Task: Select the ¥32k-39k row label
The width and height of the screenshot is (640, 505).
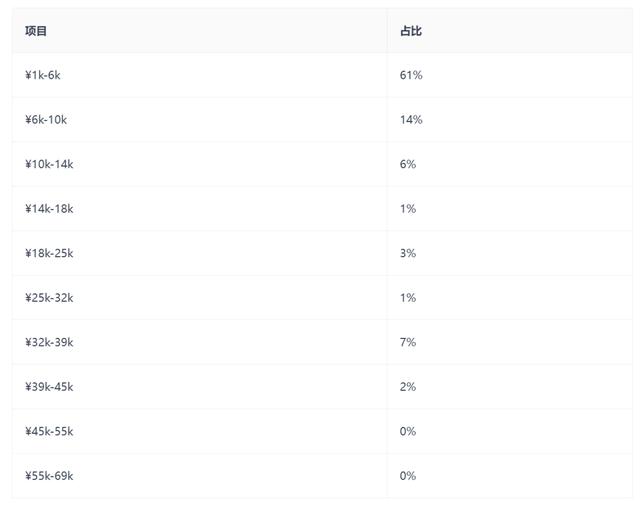Action: 49,342
